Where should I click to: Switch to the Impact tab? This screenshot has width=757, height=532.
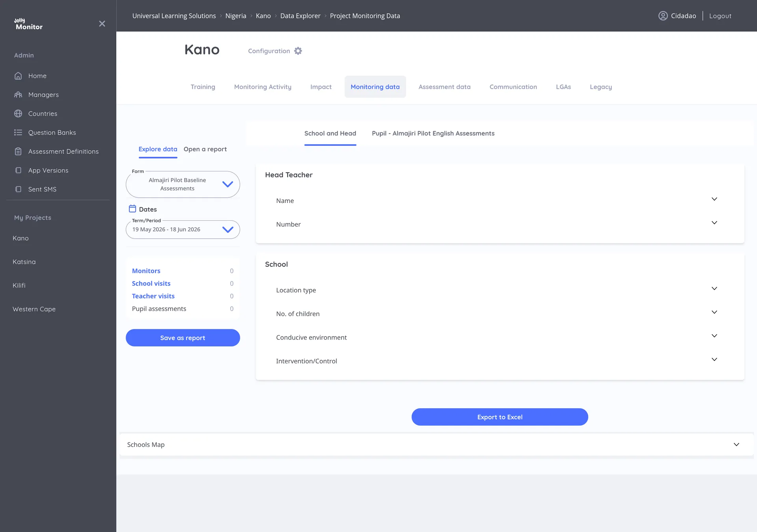pos(321,87)
